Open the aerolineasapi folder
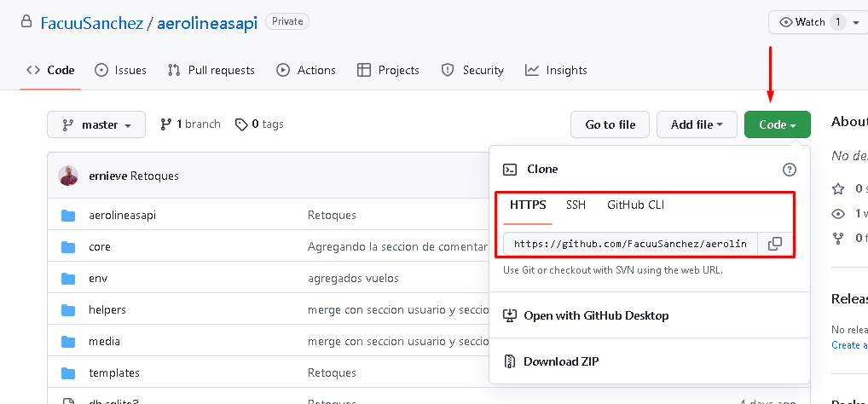 122,216
